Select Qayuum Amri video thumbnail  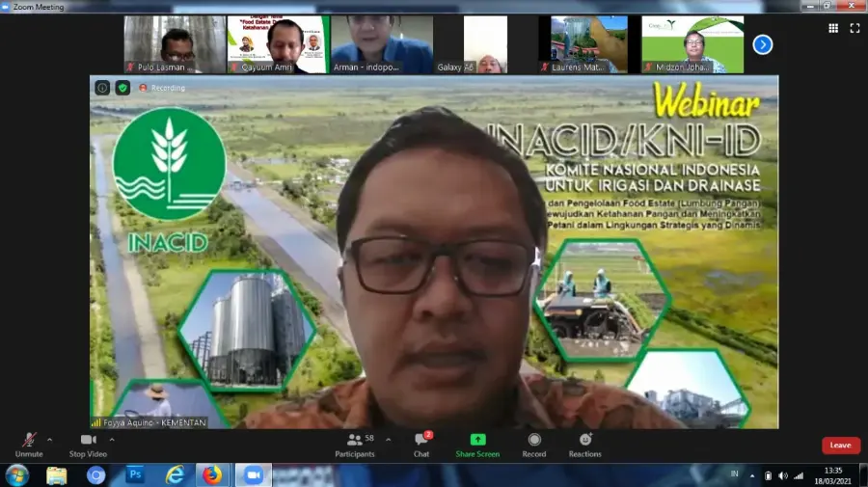[x=278, y=44]
